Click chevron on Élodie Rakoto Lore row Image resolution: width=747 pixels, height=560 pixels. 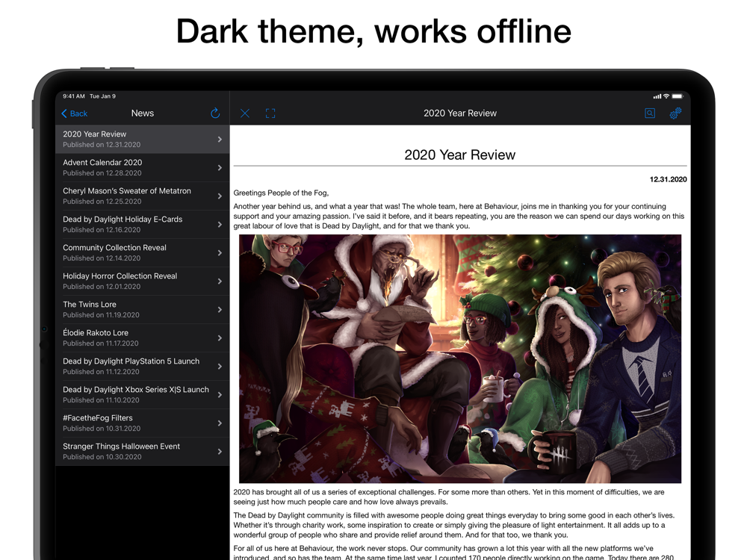220,338
